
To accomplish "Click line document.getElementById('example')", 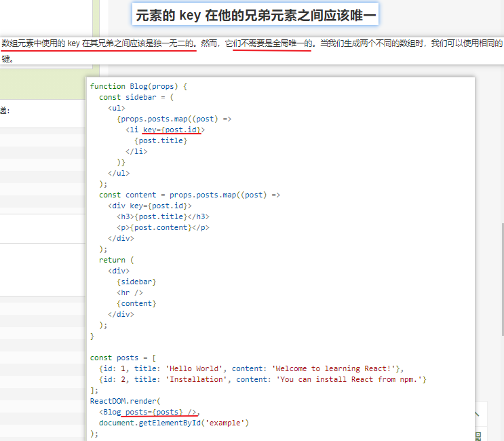I will coord(174,423).
